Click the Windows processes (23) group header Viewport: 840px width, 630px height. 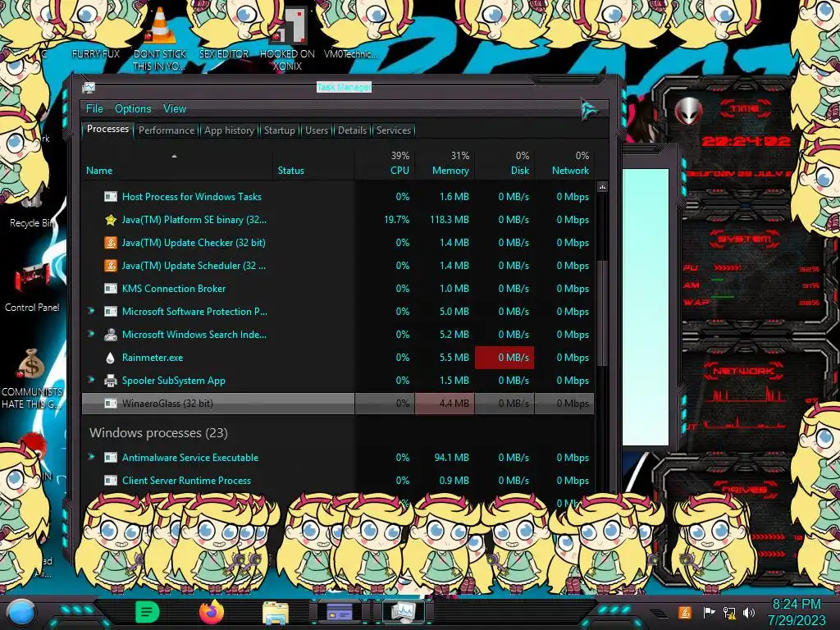158,433
